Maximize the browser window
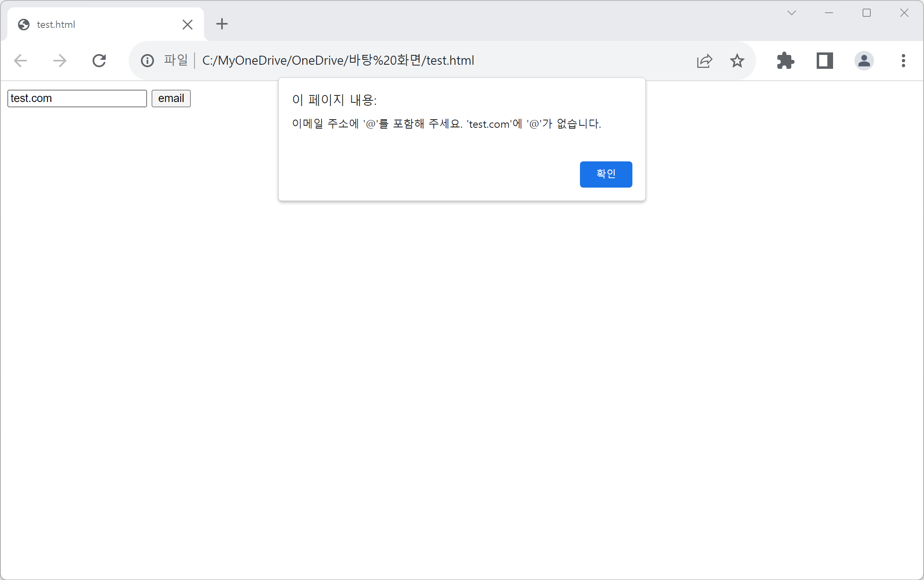This screenshot has width=924, height=580. click(x=867, y=13)
